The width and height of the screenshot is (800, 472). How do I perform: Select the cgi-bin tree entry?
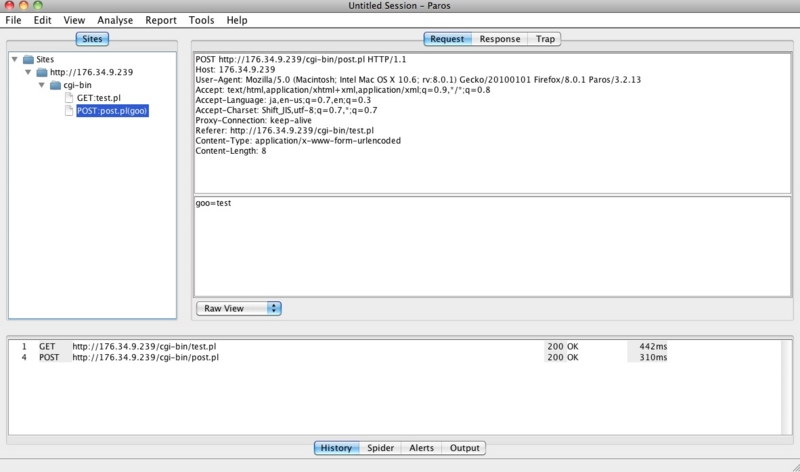click(x=77, y=85)
